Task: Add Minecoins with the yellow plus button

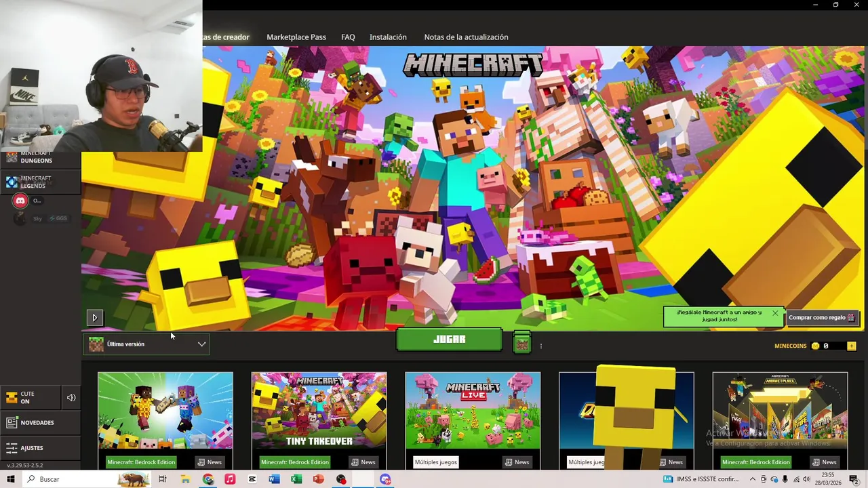Action: (x=851, y=346)
